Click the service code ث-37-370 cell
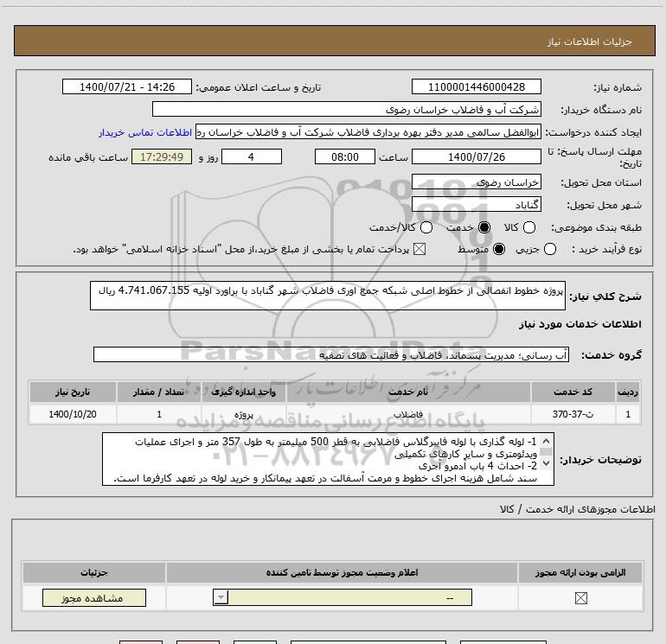 [x=573, y=414]
